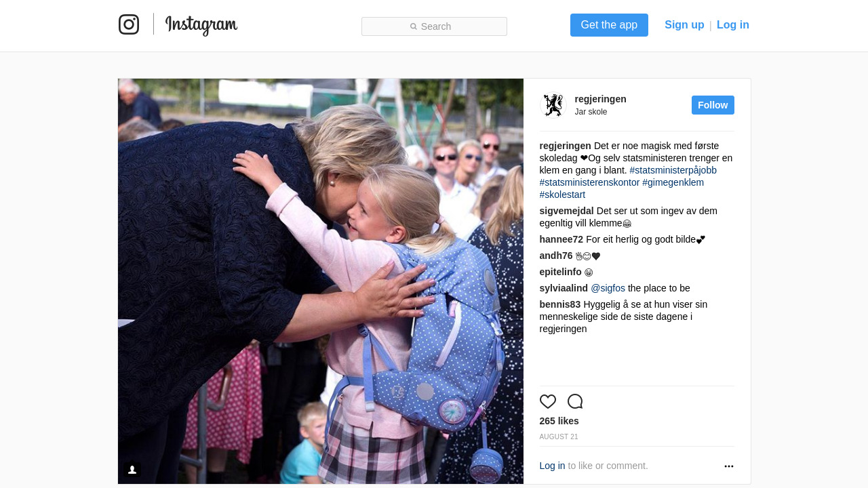View commenter sigvemejdal's profile

pyautogui.click(x=567, y=211)
